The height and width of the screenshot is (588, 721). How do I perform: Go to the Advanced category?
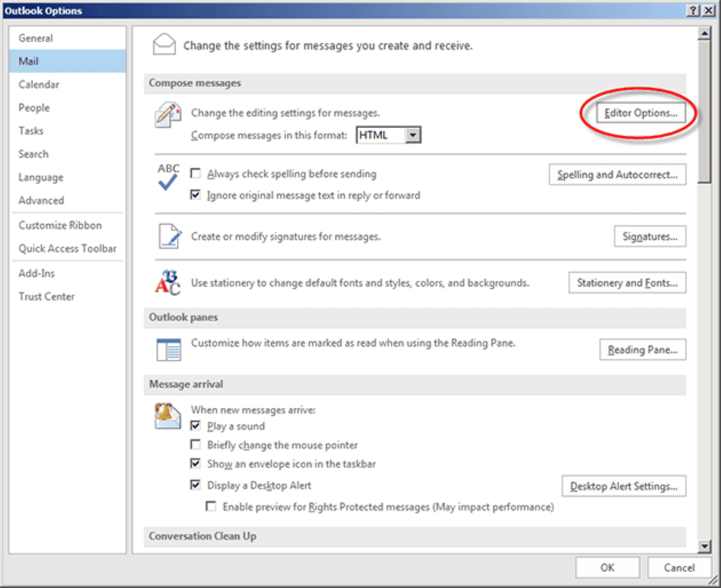[x=67, y=200]
